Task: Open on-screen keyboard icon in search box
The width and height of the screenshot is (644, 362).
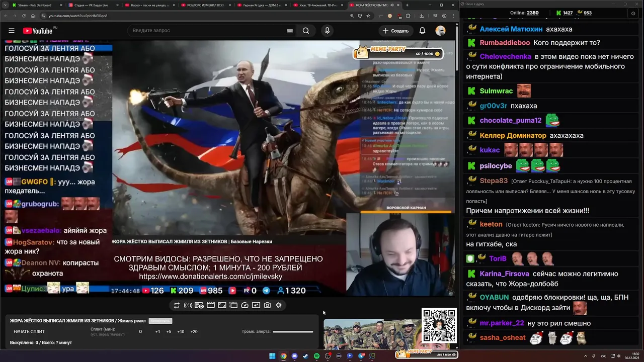Action: click(290, 31)
